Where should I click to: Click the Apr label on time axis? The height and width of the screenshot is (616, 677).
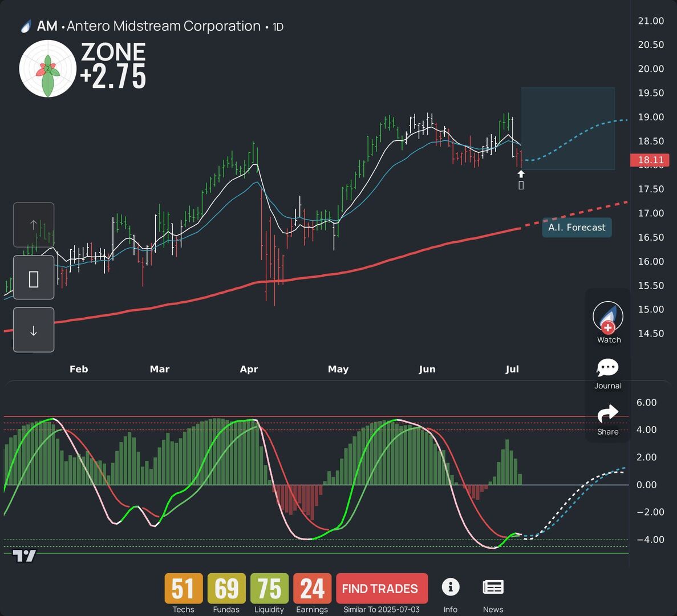249,369
